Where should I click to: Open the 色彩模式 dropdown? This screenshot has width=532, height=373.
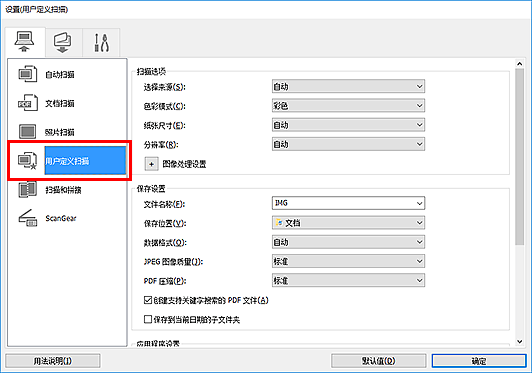click(x=348, y=106)
